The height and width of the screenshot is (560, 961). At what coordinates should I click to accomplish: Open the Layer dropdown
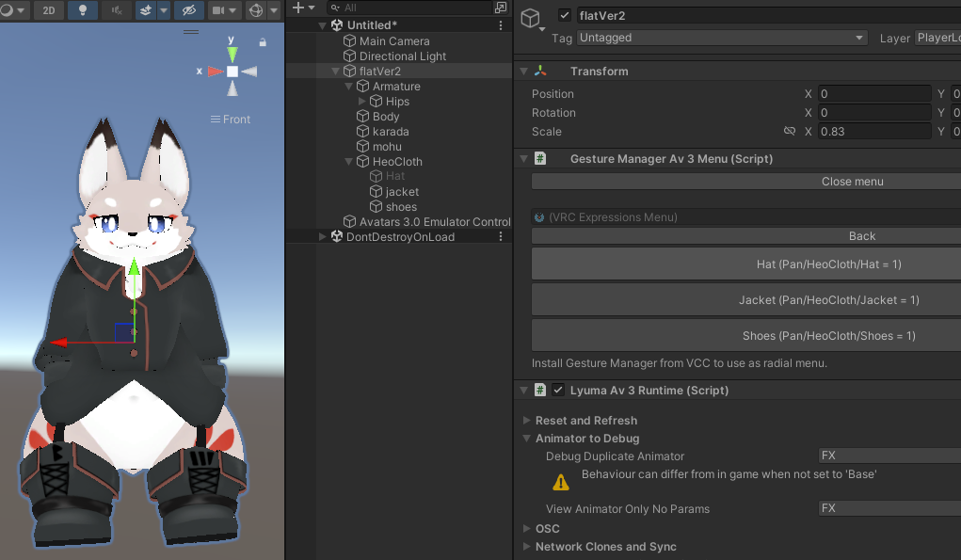[x=937, y=38]
